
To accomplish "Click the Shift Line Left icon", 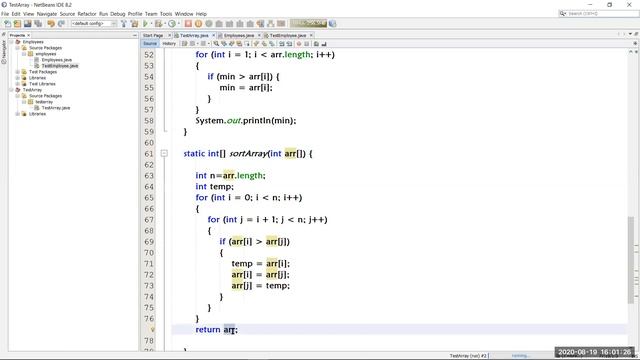I will [282, 44].
